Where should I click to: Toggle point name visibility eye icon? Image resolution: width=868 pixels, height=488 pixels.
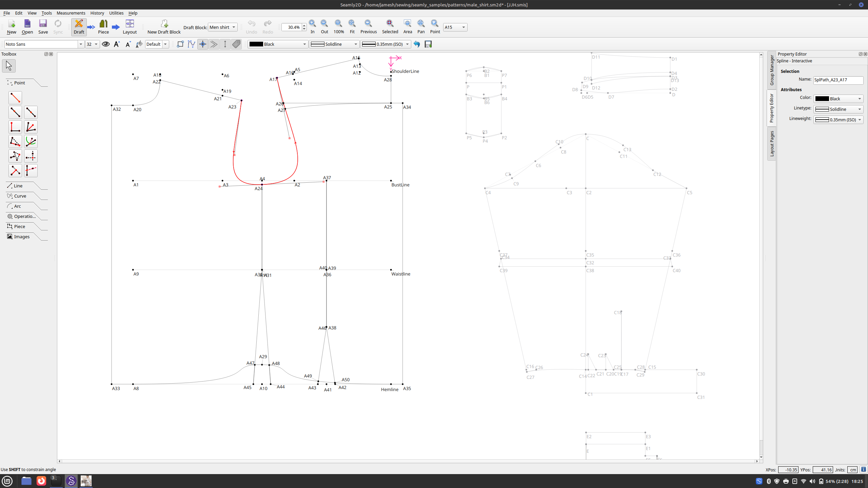[x=106, y=44]
